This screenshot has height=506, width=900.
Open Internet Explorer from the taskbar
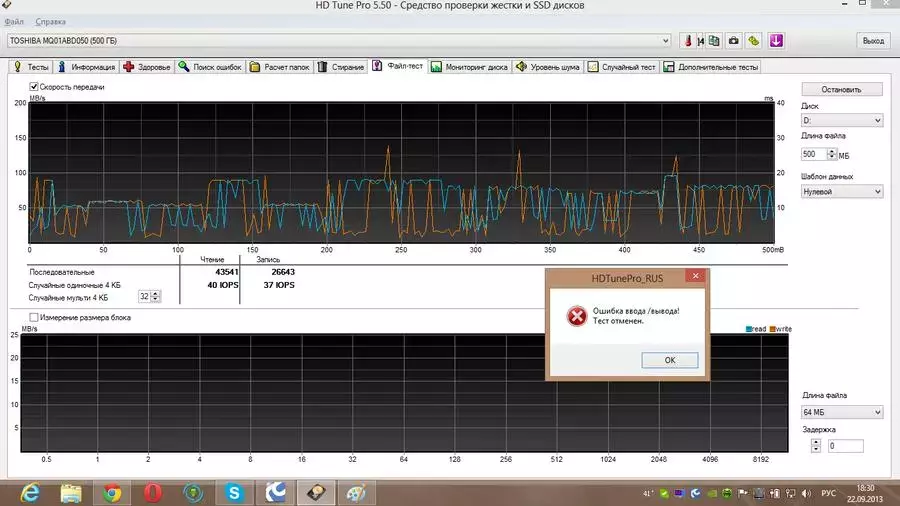[30, 493]
